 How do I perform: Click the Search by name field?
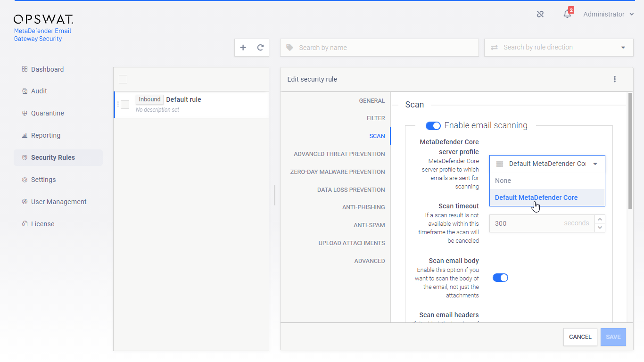point(380,48)
